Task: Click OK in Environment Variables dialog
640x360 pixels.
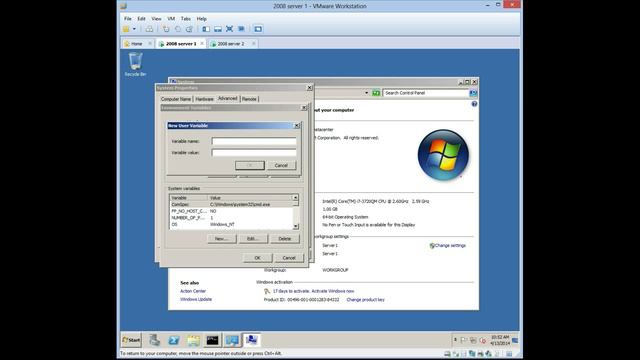Action: point(258,258)
